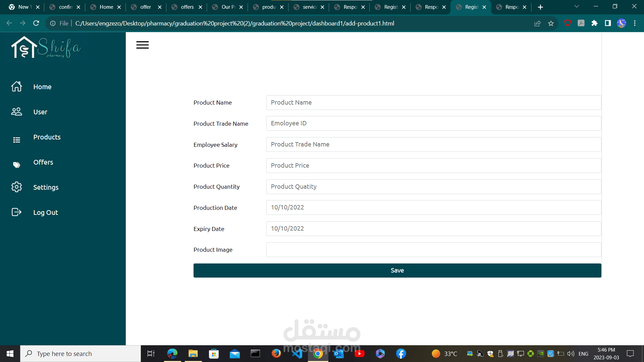
Task: Bookmark this page with star icon
Action: point(551,23)
